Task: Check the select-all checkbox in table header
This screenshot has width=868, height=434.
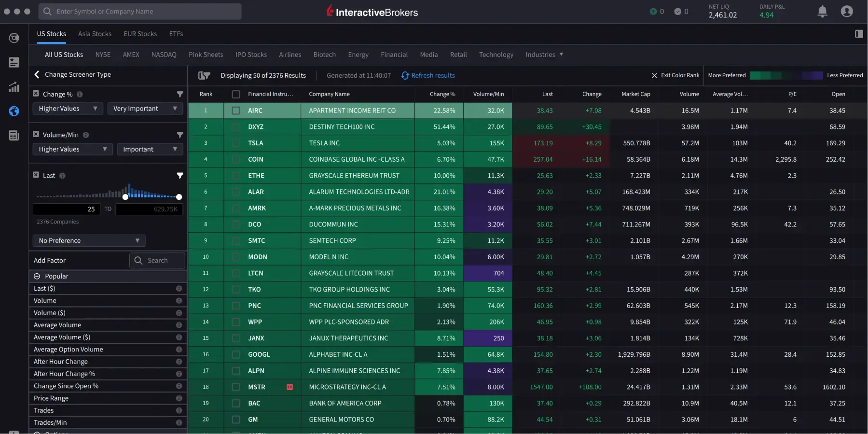Action: pyautogui.click(x=236, y=94)
